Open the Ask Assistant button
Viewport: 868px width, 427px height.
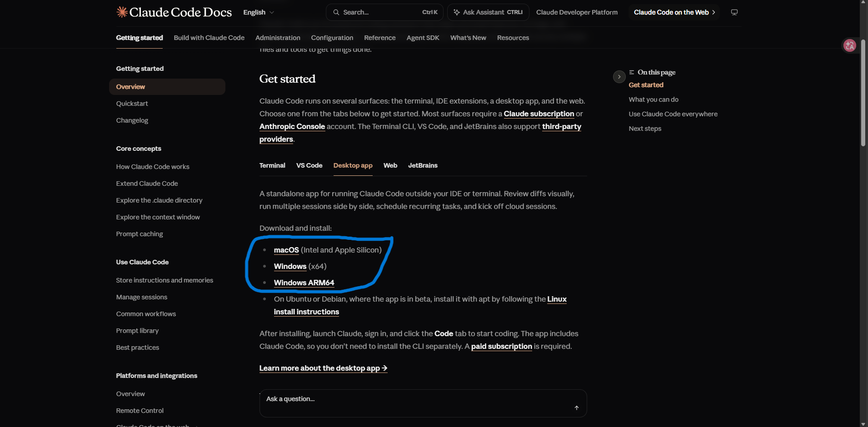coord(488,12)
